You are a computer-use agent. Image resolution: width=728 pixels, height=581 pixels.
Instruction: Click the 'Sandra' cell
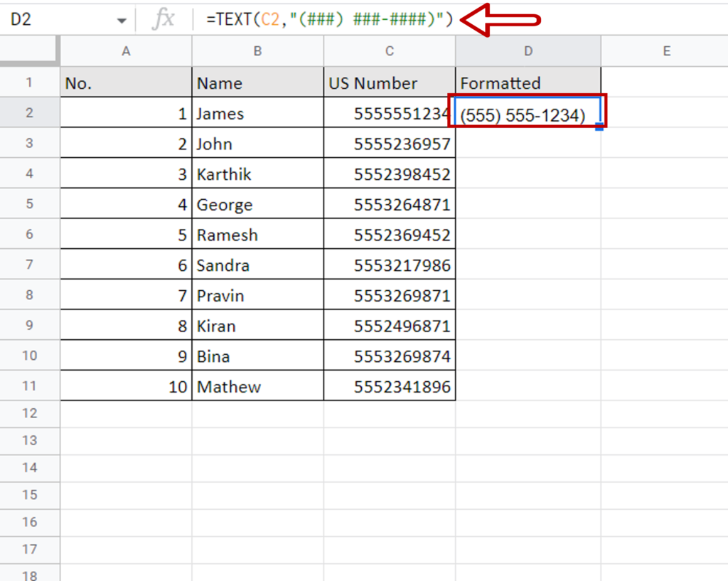tap(257, 265)
